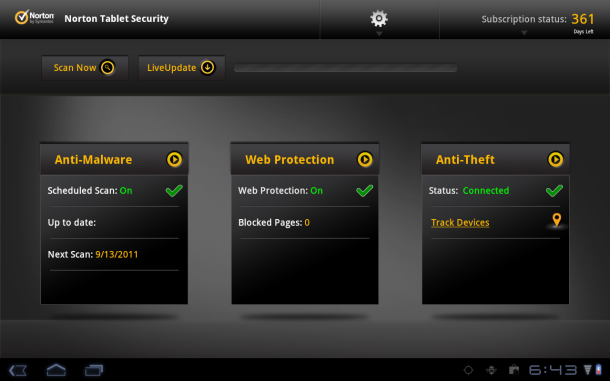Click the Norton Tablet Security title
The width and height of the screenshot is (610, 381).
pyautogui.click(x=116, y=19)
